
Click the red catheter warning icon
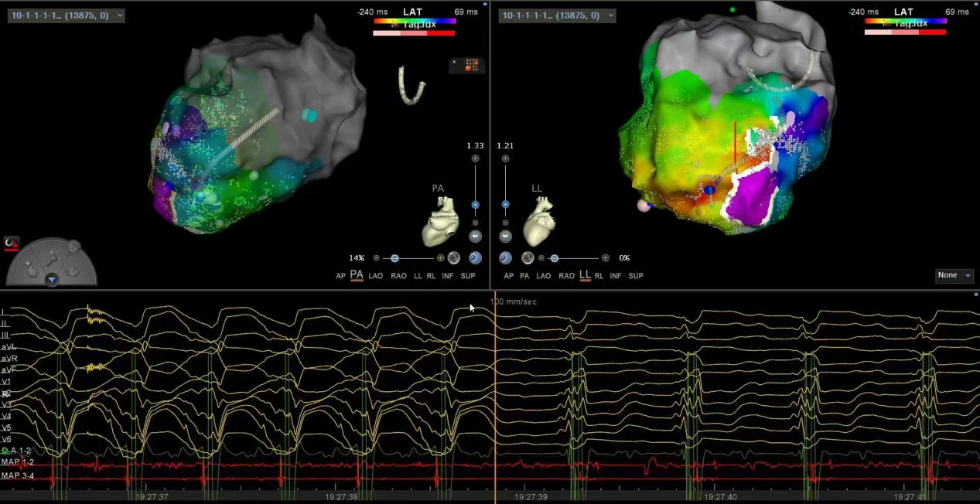click(x=12, y=244)
